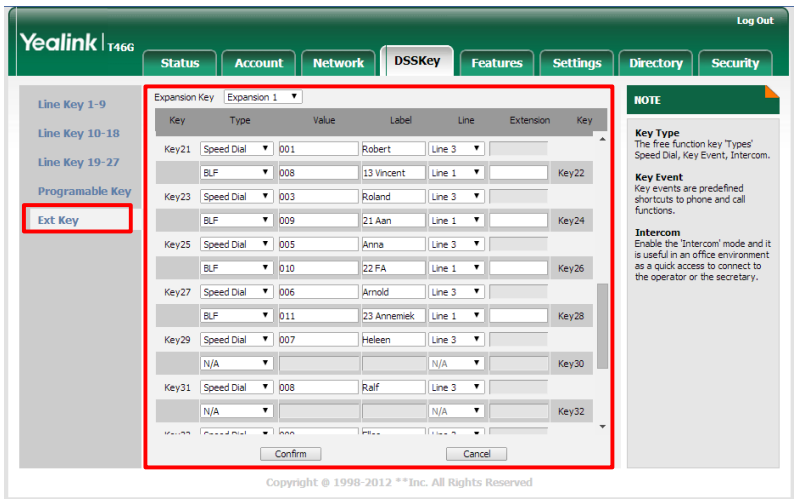The height and width of the screenshot is (504, 799).
Task: Click the Key21 label field containing Robert
Action: click(392, 149)
